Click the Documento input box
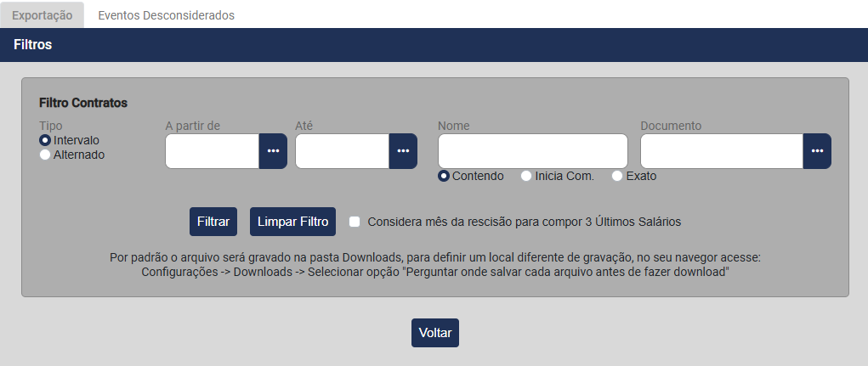 click(721, 151)
